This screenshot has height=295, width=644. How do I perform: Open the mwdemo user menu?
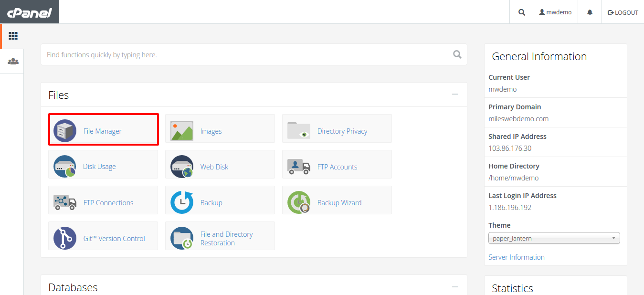(x=555, y=12)
